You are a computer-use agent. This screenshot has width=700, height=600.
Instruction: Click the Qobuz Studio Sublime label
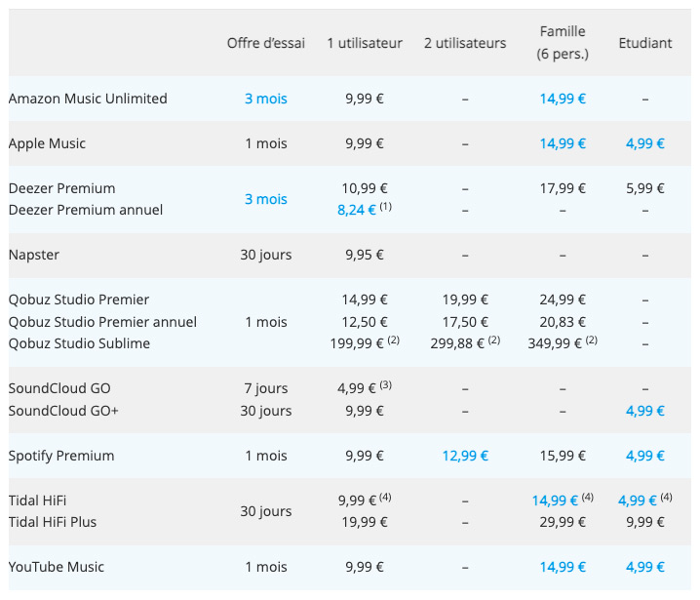tap(79, 343)
